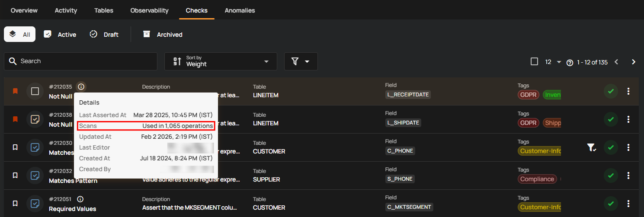This screenshot has height=217, width=644.
Task: Click the check type icon for #212051
Action: [x=35, y=203]
